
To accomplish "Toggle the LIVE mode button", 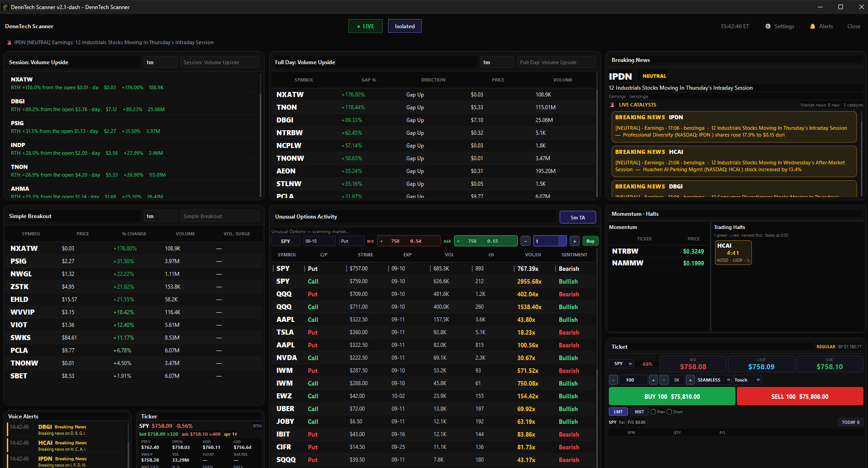I will tap(365, 26).
